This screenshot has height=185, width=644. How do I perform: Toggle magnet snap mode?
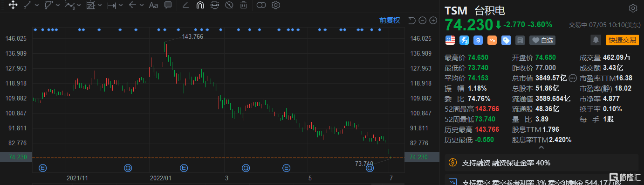point(200,6)
